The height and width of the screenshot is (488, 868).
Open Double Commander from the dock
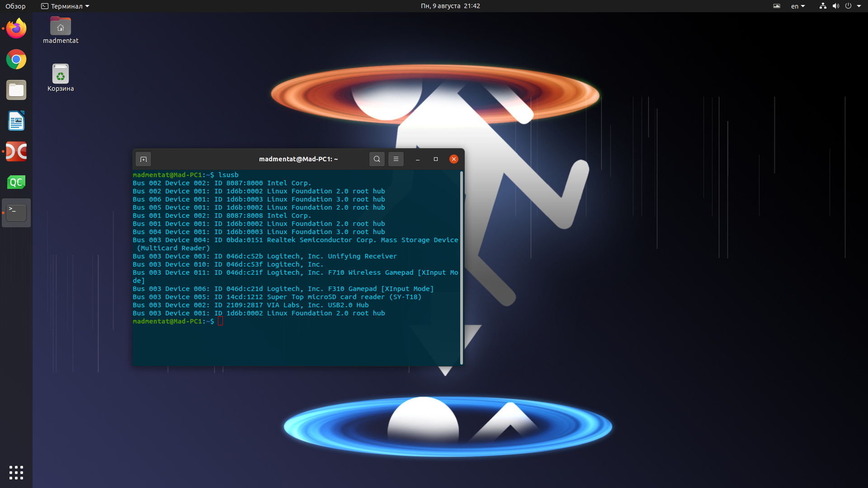[16, 151]
